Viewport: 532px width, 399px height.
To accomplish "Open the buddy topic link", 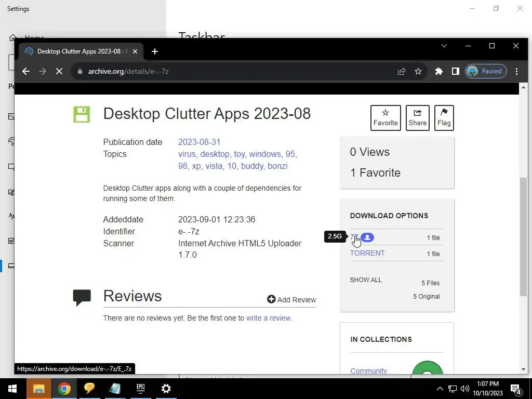I will tap(252, 166).
